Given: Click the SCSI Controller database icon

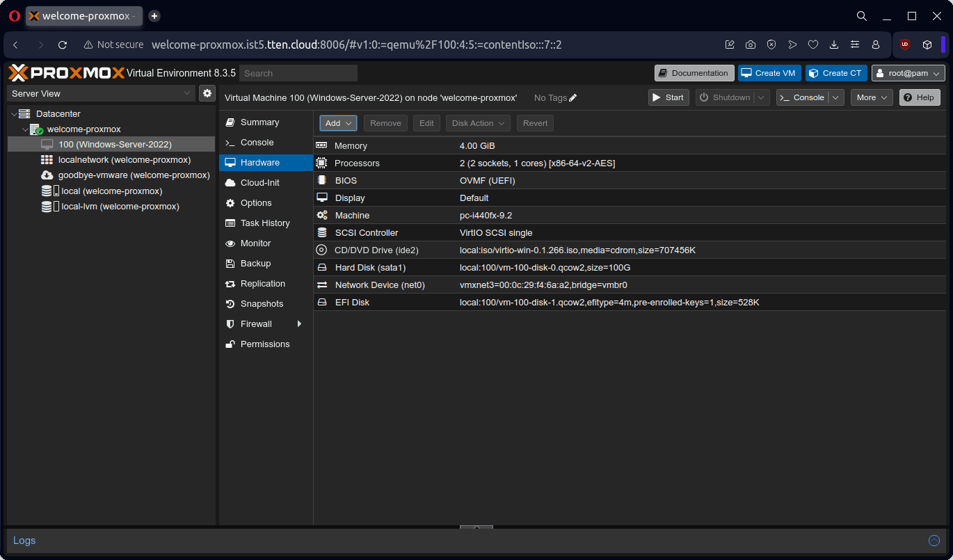Looking at the screenshot, I should (321, 232).
